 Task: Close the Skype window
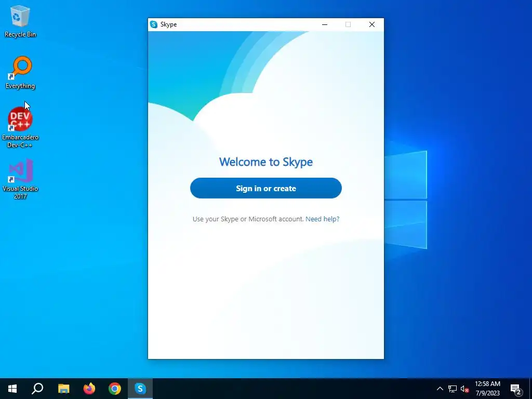(372, 24)
